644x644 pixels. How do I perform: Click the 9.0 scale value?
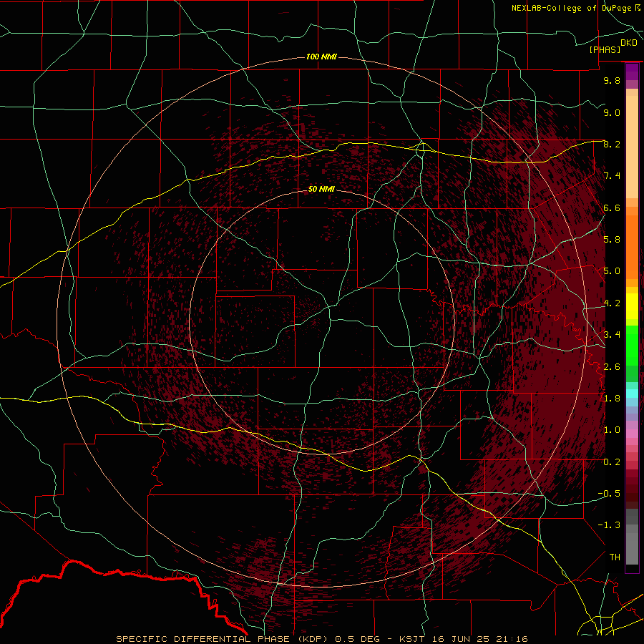[612, 112]
